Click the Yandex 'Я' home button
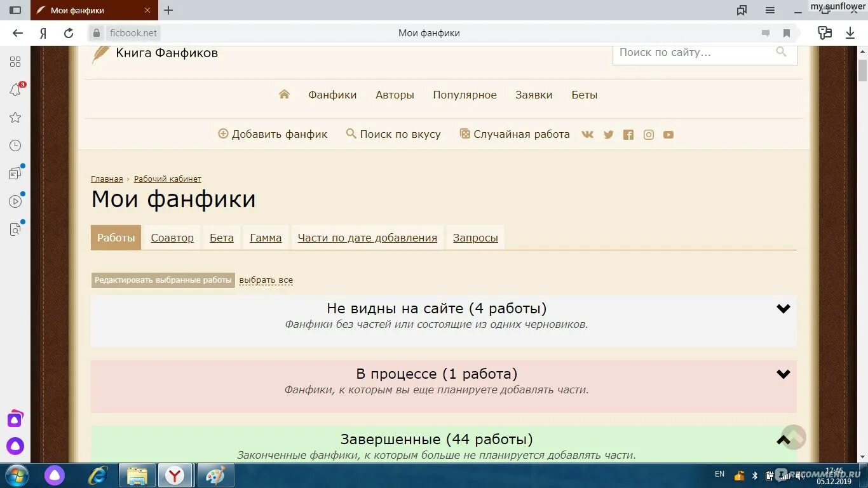 [43, 33]
